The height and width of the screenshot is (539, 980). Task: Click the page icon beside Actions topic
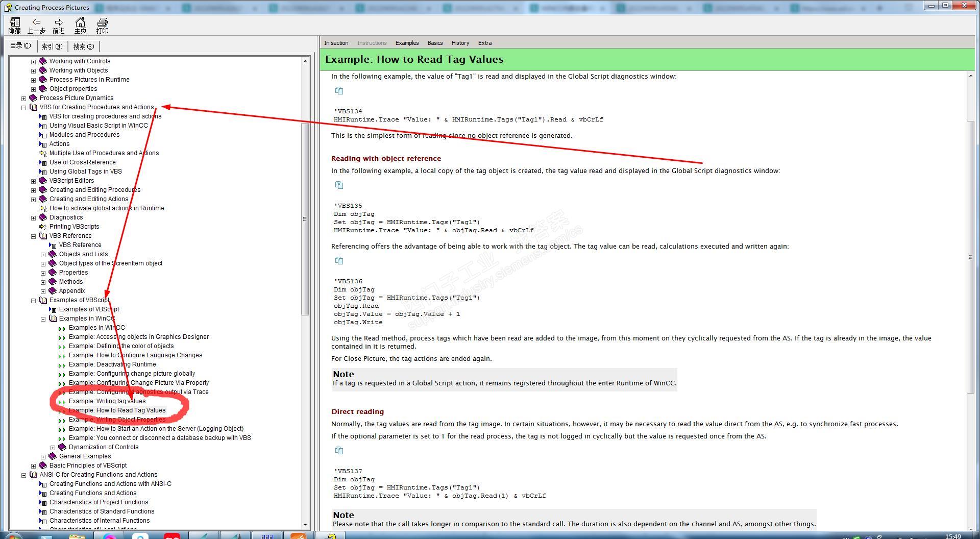[x=43, y=144]
